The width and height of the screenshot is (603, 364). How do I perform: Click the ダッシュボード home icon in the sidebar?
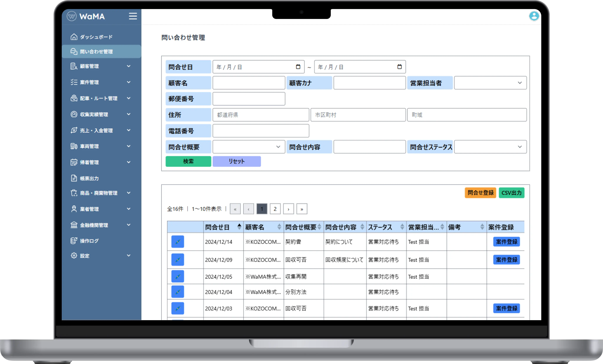pyautogui.click(x=74, y=37)
